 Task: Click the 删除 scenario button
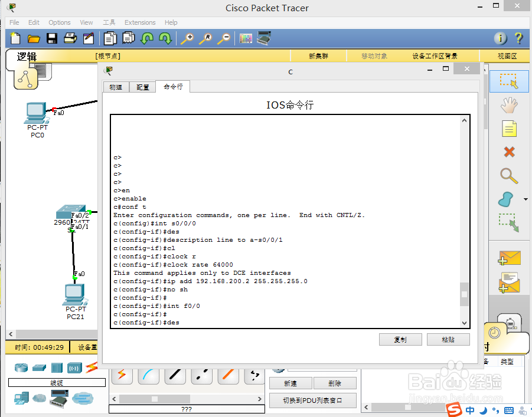pyautogui.click(x=335, y=383)
